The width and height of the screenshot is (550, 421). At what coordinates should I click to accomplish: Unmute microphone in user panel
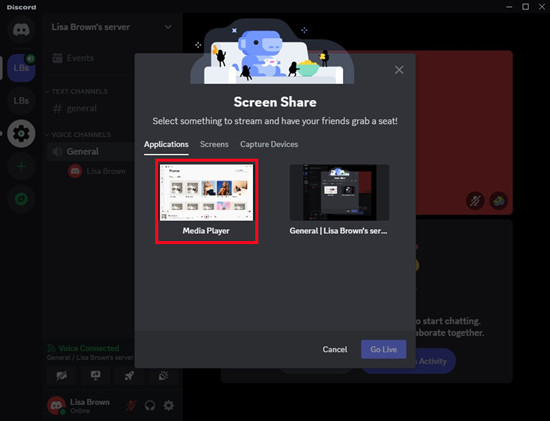[131, 406]
